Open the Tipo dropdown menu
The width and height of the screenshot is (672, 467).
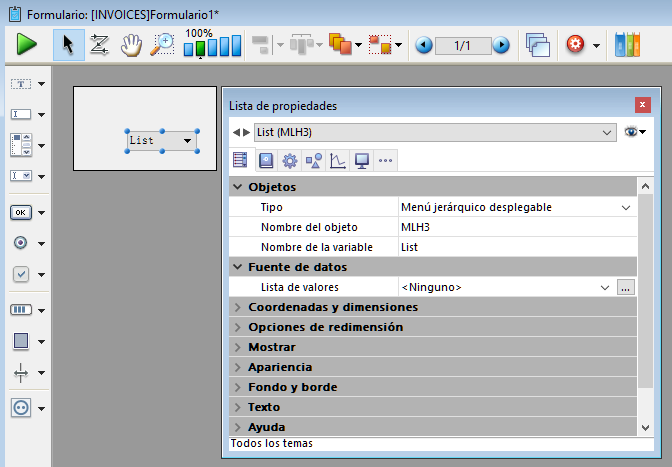click(x=626, y=207)
